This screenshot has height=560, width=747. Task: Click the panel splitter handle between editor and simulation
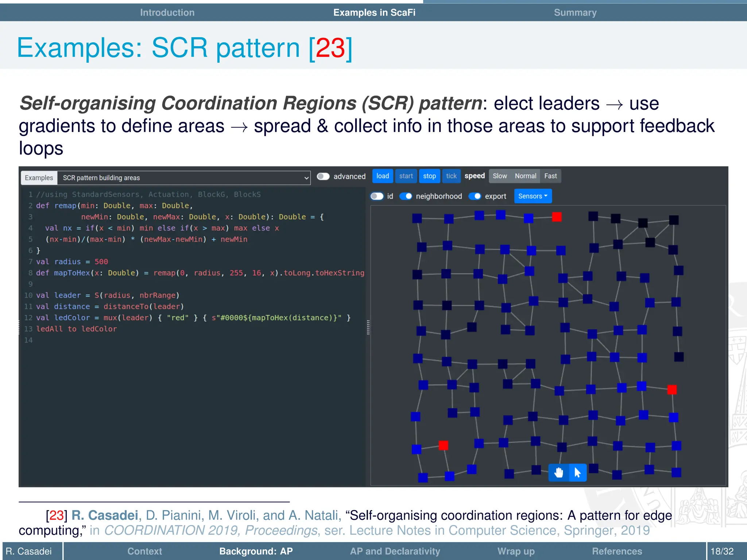pyautogui.click(x=368, y=327)
